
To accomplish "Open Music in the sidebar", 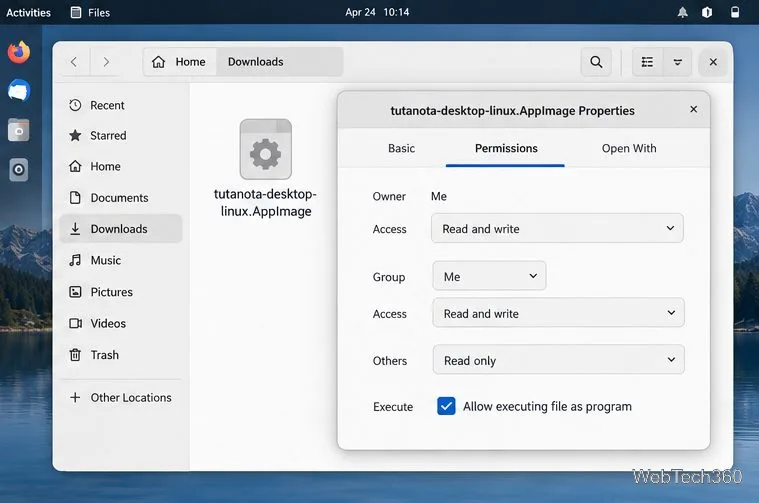I will click(x=121, y=260).
